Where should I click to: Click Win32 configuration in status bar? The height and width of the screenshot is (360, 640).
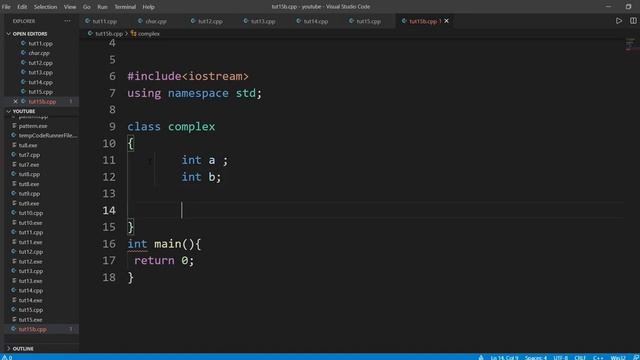tap(618, 357)
